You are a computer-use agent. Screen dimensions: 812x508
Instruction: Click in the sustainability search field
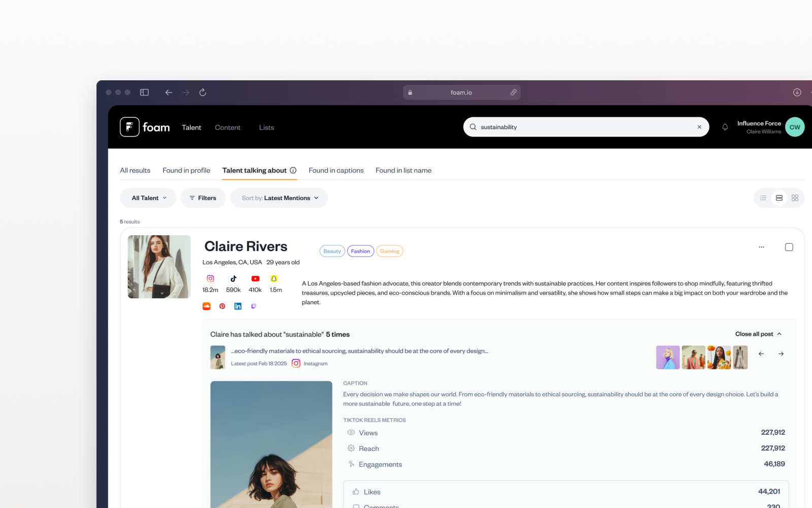(586, 127)
